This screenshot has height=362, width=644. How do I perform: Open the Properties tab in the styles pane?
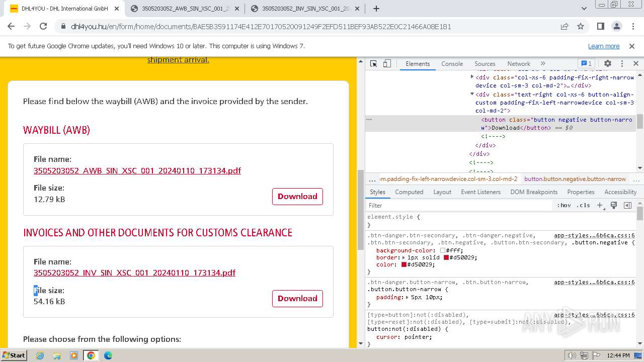click(x=581, y=192)
